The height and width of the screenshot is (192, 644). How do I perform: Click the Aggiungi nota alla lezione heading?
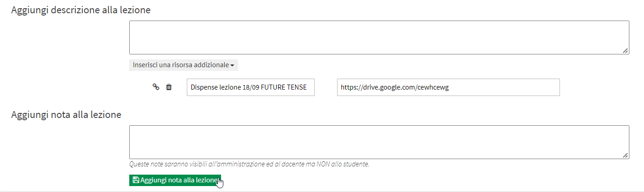point(66,115)
